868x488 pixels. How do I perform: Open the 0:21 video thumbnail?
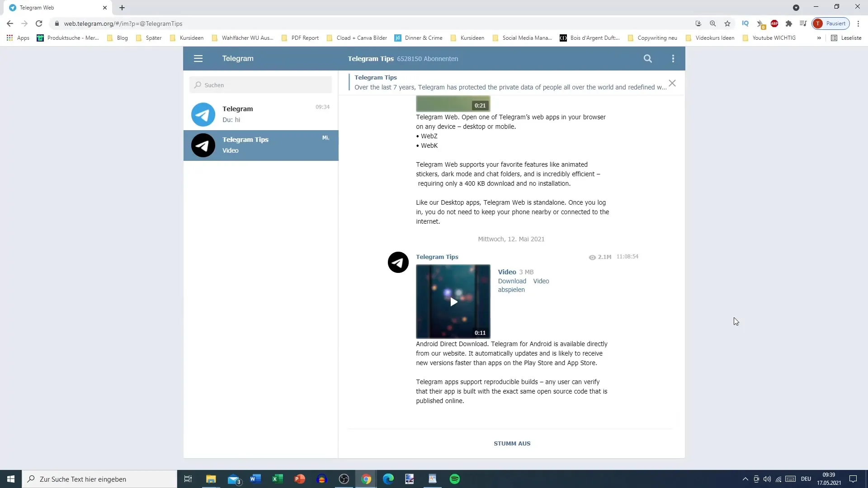tap(453, 103)
